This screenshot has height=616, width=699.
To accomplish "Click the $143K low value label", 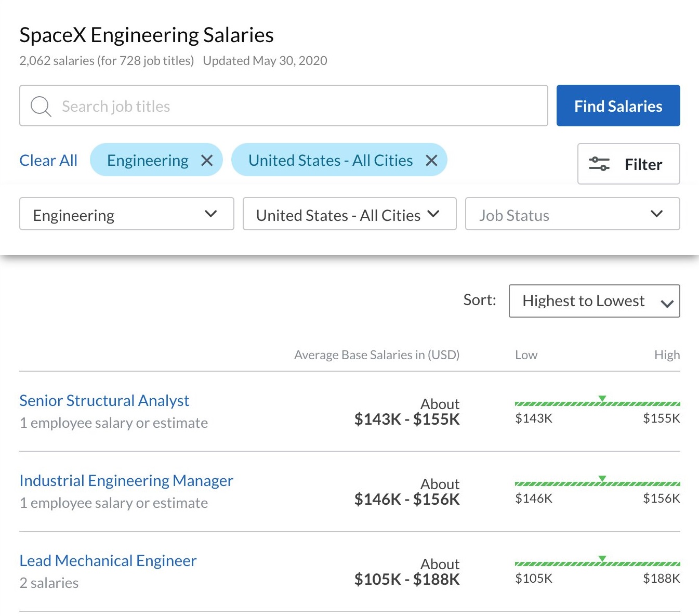I will [x=534, y=418].
